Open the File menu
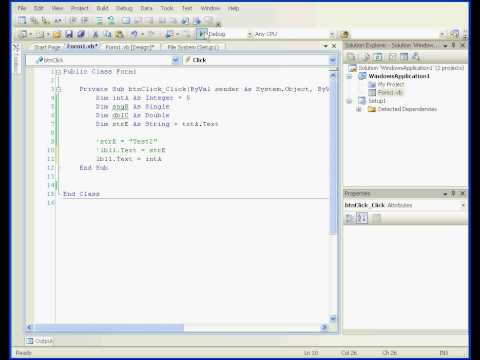The width and height of the screenshot is (480, 360). click(22, 8)
